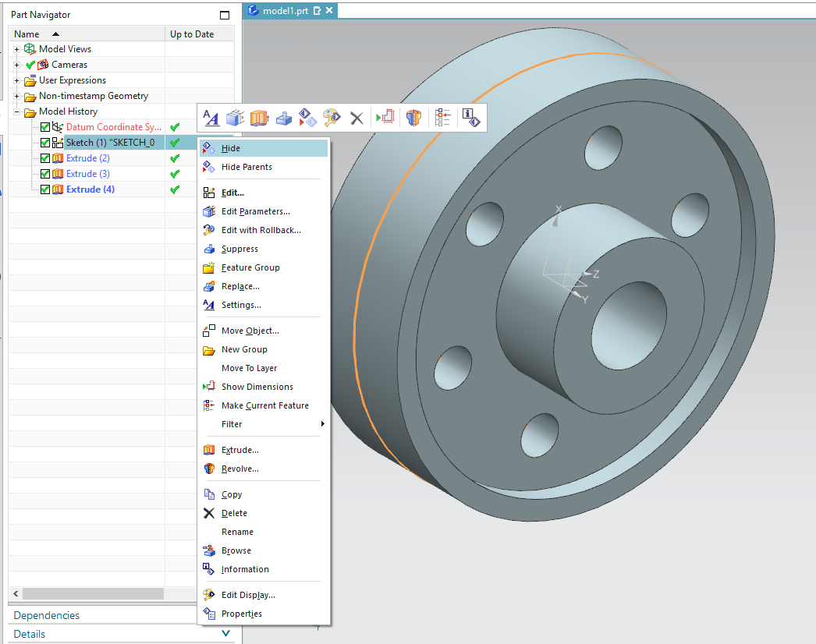The image size is (816, 644).
Task: Select the Edit Display palette icon
Action: [331, 118]
